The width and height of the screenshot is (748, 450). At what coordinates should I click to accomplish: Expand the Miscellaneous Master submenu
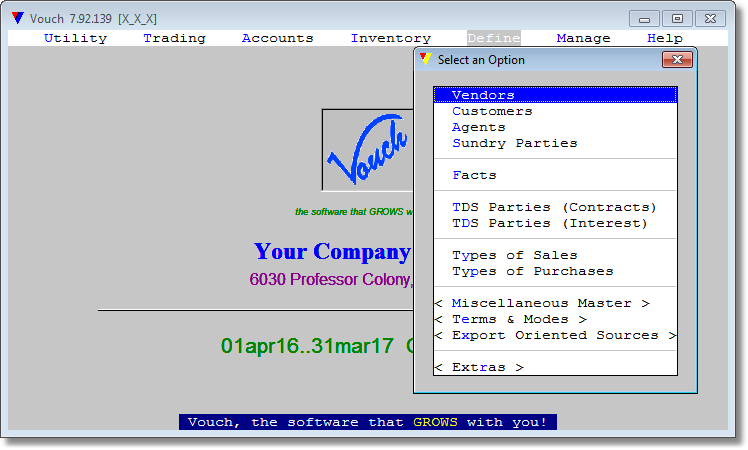pyautogui.click(x=555, y=303)
